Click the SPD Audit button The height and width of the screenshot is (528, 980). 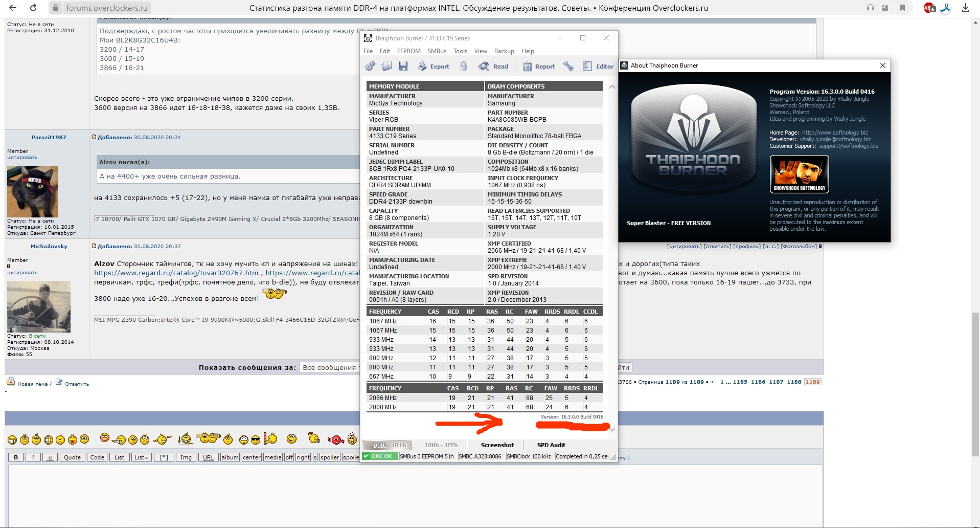[551, 445]
